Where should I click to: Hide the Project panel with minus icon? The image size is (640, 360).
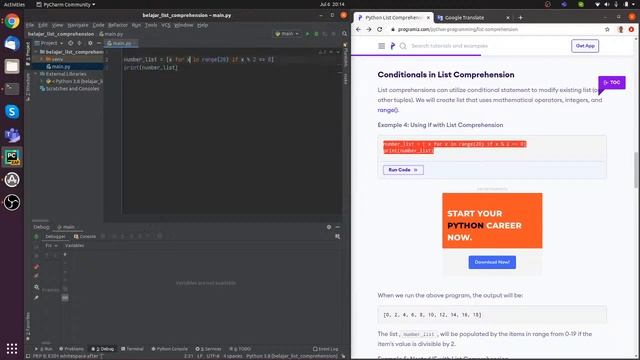99,43
